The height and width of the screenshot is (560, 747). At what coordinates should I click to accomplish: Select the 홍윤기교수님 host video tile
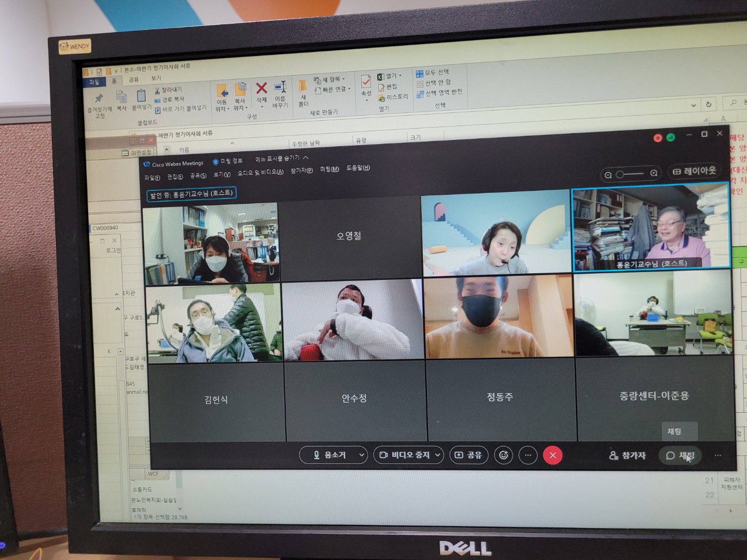pos(651,228)
